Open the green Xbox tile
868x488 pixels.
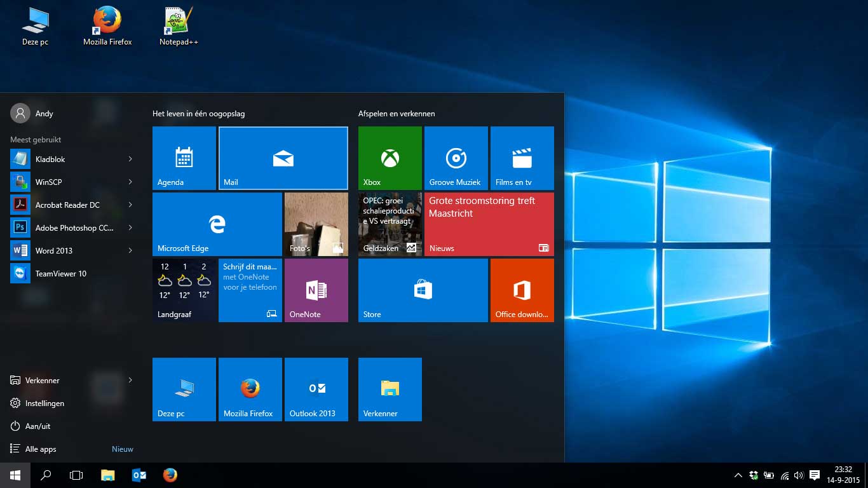(x=390, y=158)
